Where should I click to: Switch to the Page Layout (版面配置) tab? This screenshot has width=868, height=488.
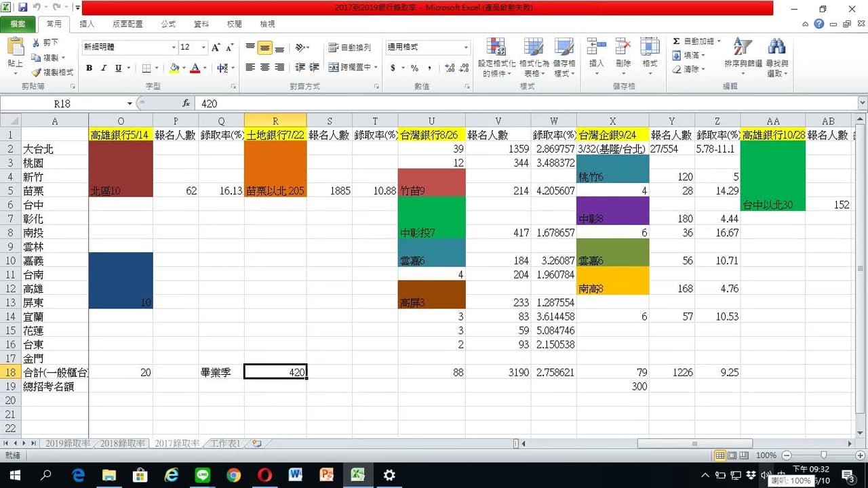pos(127,24)
